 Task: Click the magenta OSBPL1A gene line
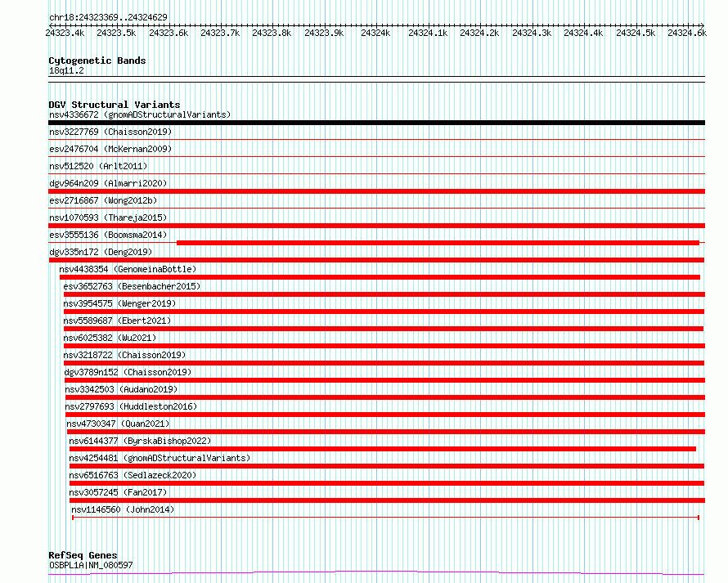point(376,573)
